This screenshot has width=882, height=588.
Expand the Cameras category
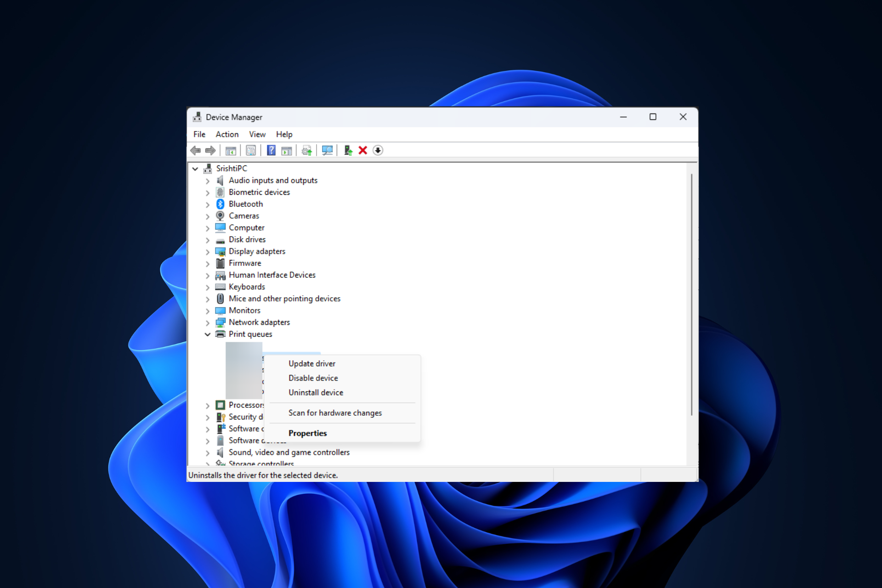[x=208, y=216]
